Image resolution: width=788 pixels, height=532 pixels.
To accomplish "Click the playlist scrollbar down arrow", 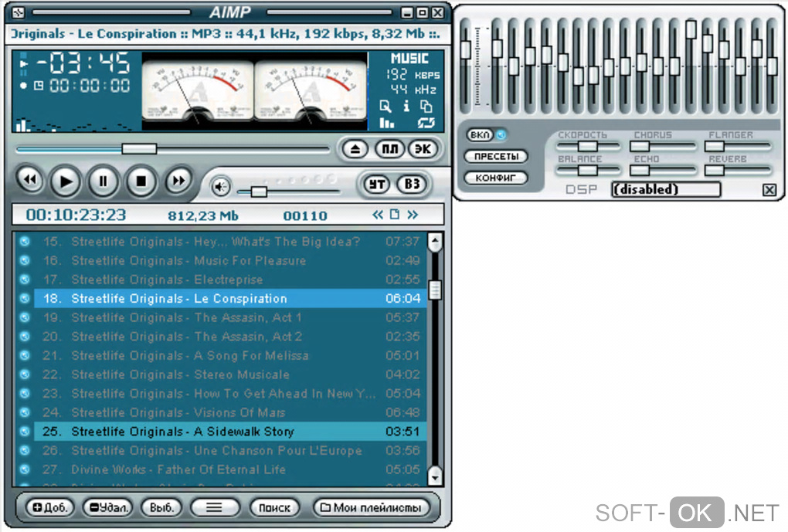I will pyautogui.click(x=435, y=475).
